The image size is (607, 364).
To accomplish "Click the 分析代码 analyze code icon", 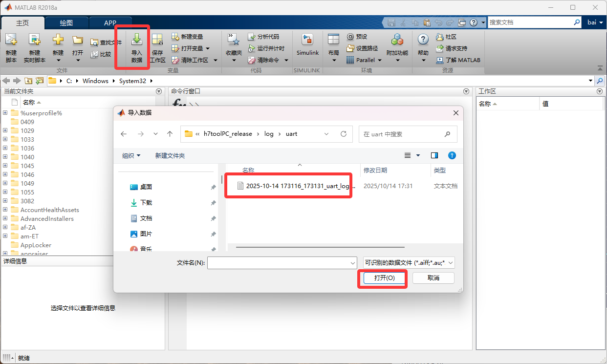I will 252,37.
